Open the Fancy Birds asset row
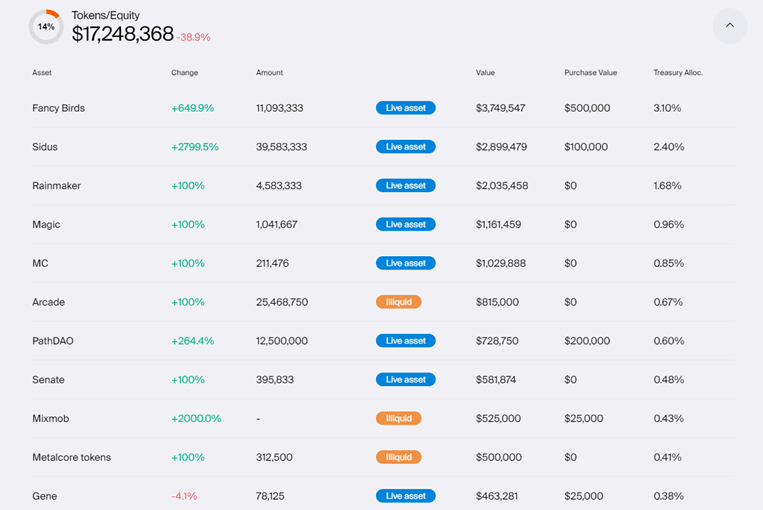 point(58,108)
